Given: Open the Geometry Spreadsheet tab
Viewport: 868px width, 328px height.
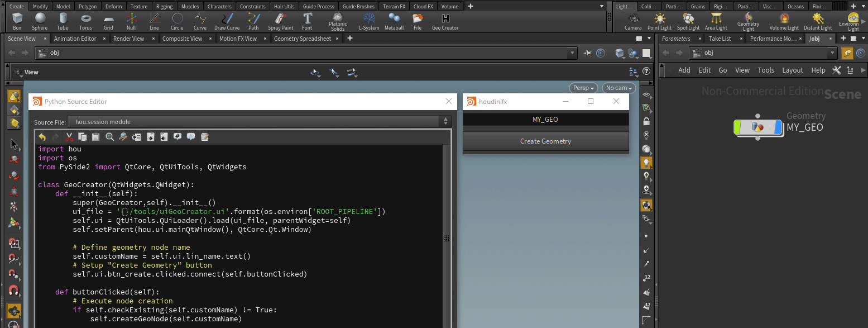Looking at the screenshot, I should (303, 39).
